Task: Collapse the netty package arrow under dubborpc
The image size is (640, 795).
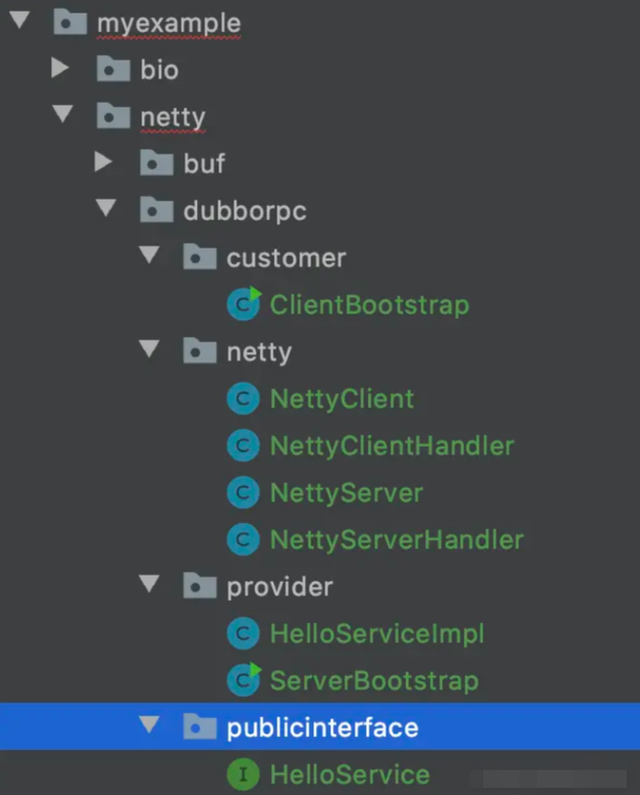Action: click(x=149, y=349)
